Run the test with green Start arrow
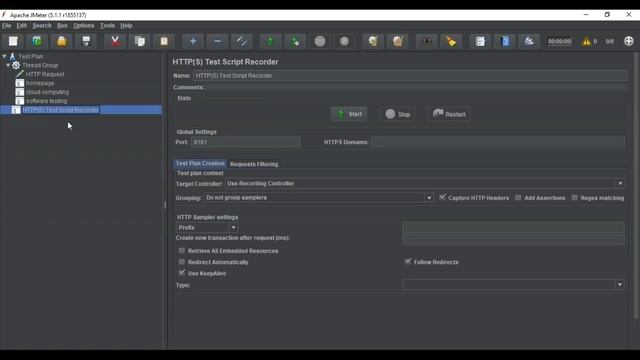This screenshot has width=640, height=360. (271, 41)
